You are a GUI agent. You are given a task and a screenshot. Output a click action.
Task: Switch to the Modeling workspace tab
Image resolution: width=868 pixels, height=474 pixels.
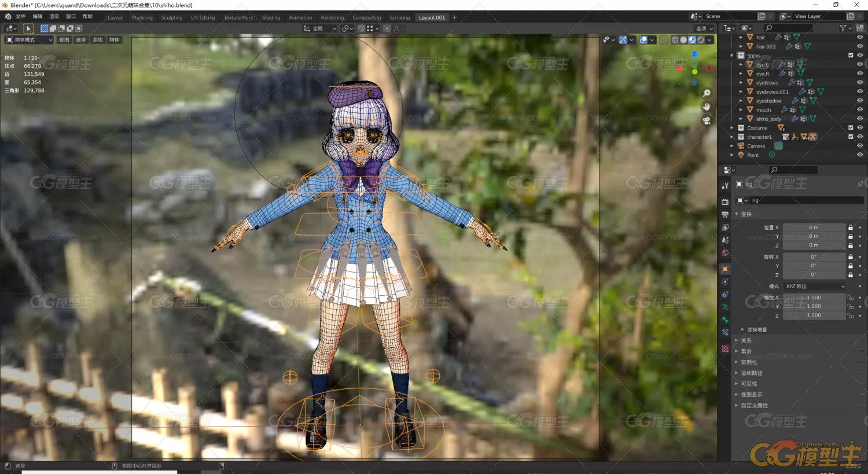(x=142, y=17)
